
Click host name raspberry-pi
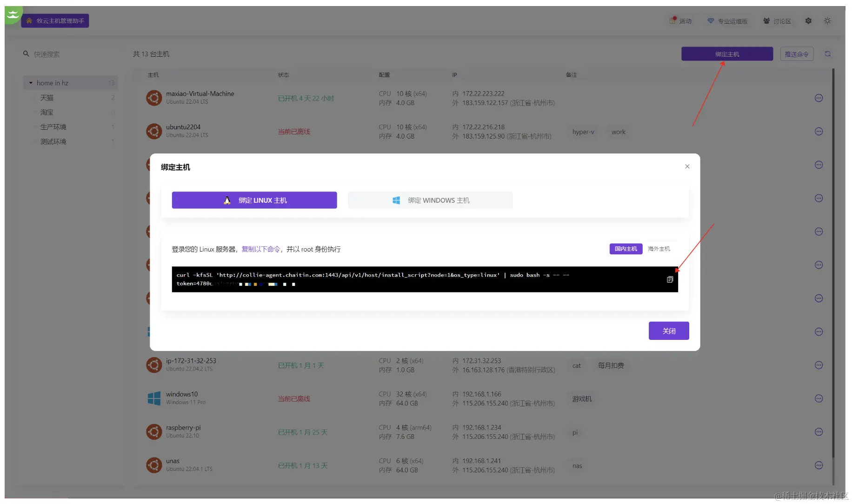click(x=183, y=428)
